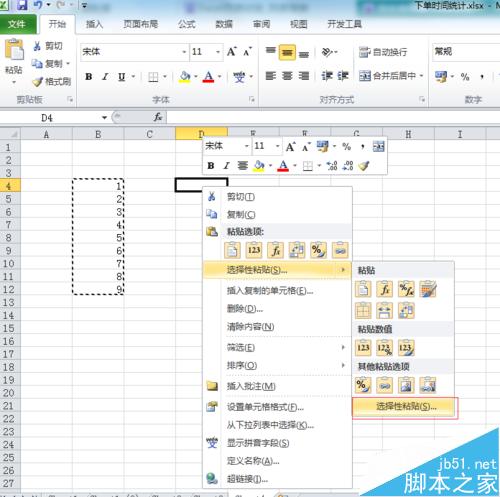The image size is (500, 497).
Task: Switch to the Insert tab (插入)
Action: (x=94, y=24)
